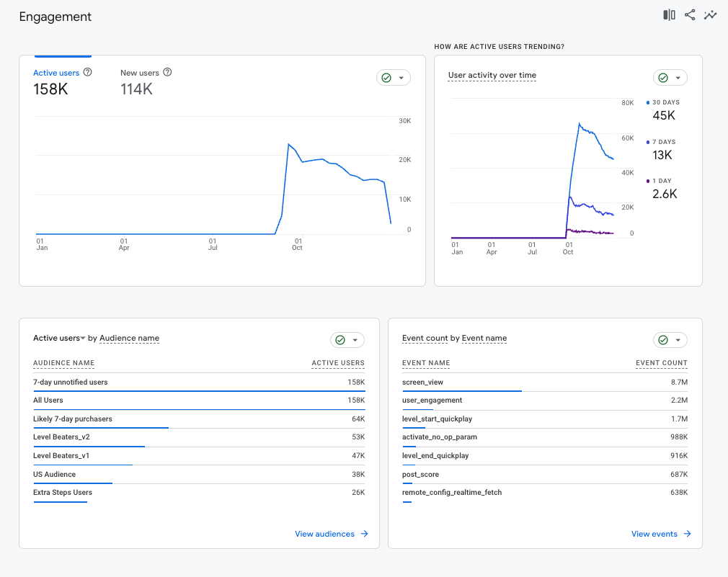Toggle the 30 DAYS series in the legend
Screen dimensions: 728x577
tap(664, 102)
